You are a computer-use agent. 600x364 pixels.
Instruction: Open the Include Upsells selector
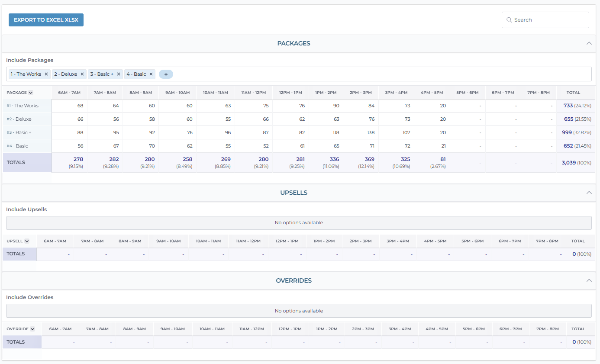coord(299,223)
